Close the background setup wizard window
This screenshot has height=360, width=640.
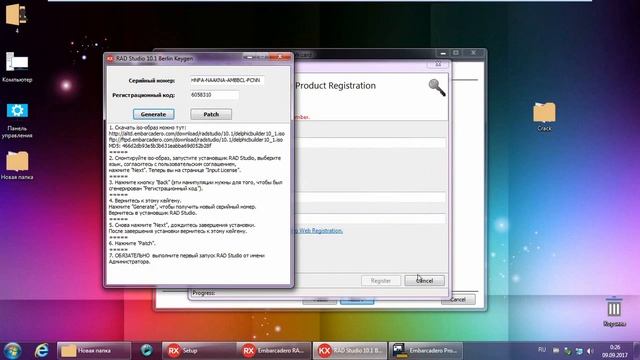pyautogui.click(x=473, y=53)
